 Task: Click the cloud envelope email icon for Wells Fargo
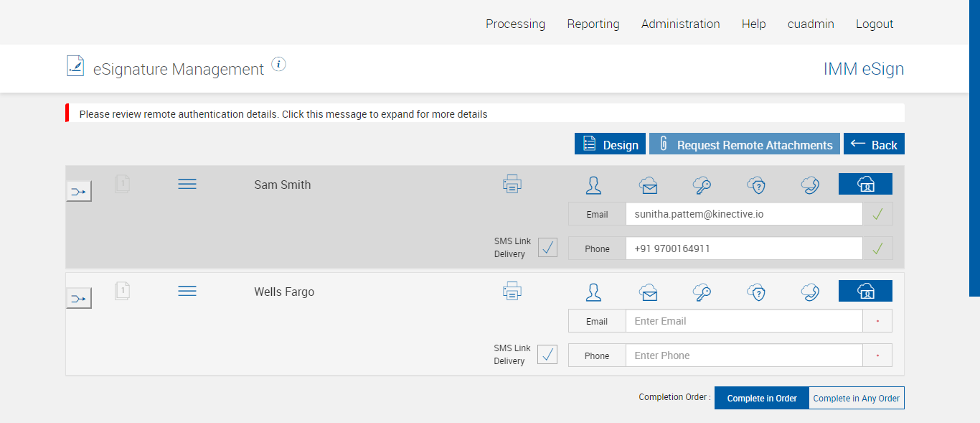[x=649, y=292]
